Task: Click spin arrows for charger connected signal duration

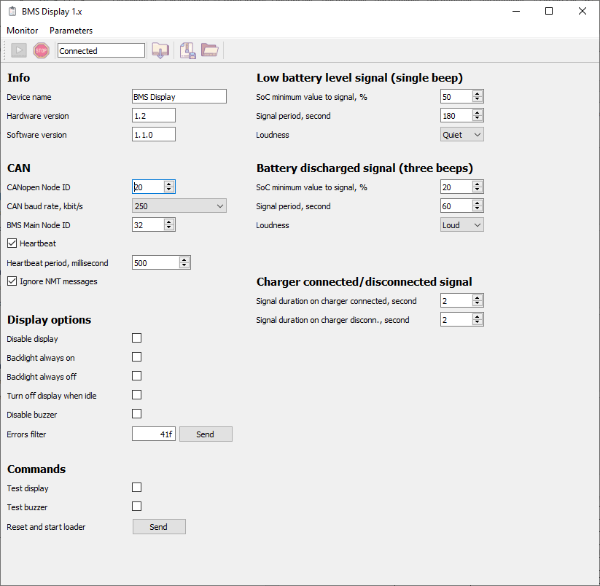Action: [x=477, y=300]
